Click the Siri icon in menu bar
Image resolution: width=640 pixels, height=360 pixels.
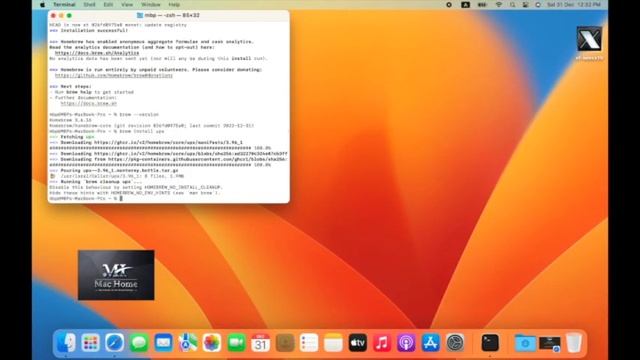point(538,4)
